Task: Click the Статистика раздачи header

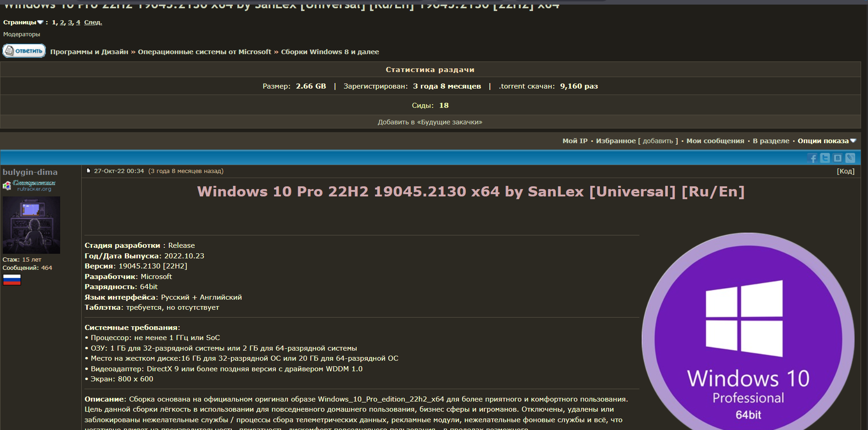Action: pos(430,70)
